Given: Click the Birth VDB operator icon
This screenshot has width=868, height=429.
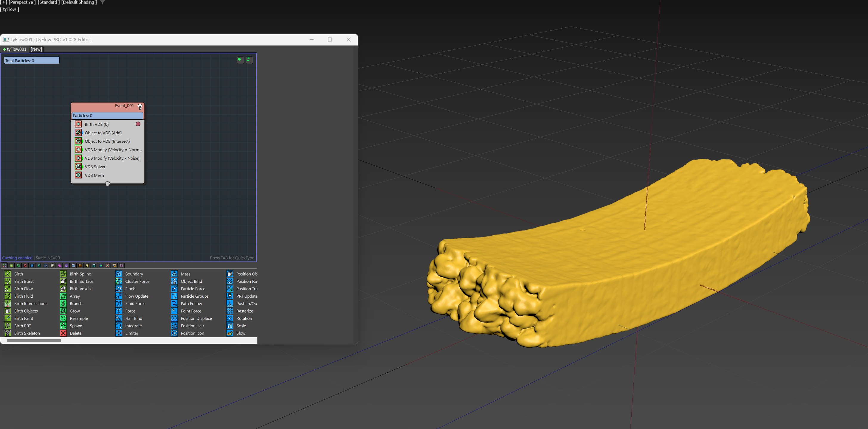Looking at the screenshot, I should [78, 124].
